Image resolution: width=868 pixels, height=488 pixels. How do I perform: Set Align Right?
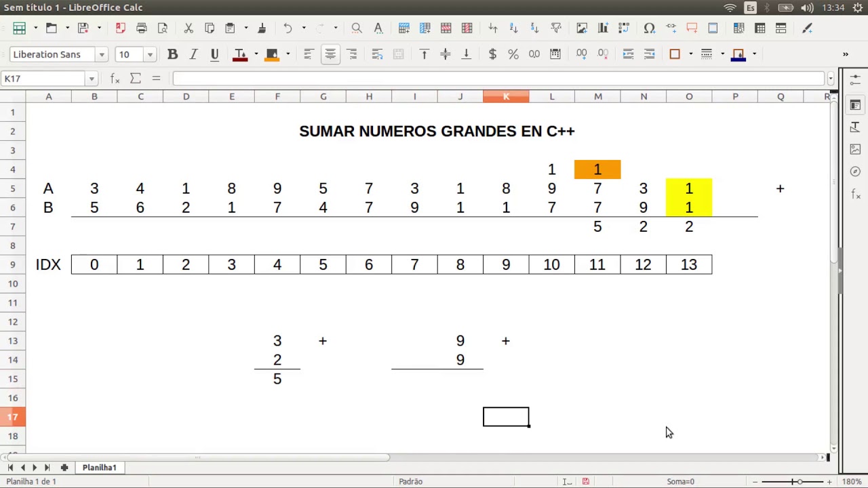pos(352,54)
